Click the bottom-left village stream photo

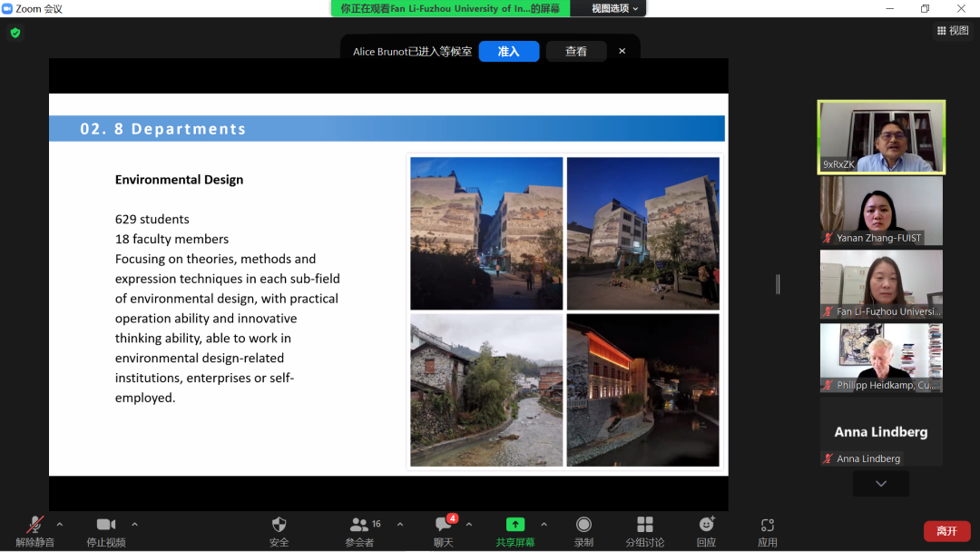[486, 390]
